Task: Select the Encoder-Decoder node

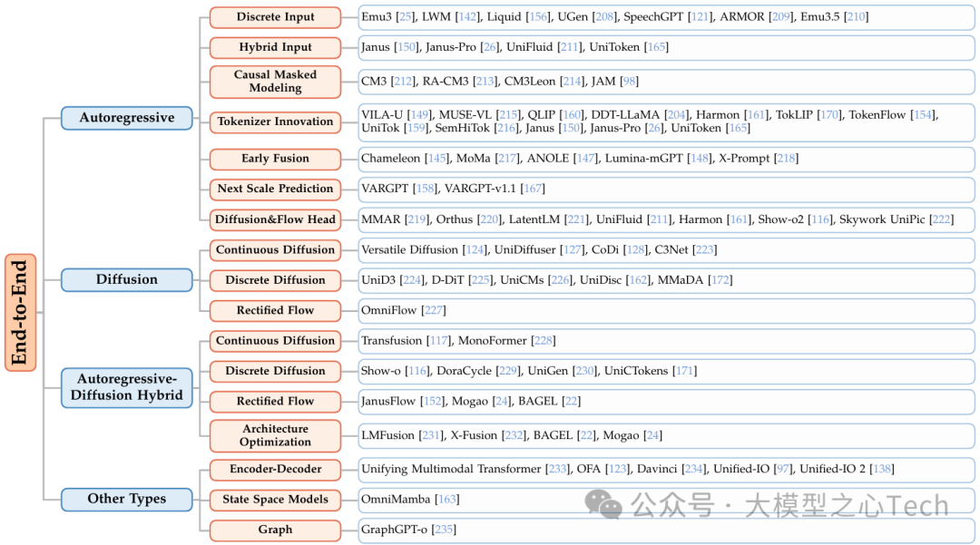Action: point(275,470)
